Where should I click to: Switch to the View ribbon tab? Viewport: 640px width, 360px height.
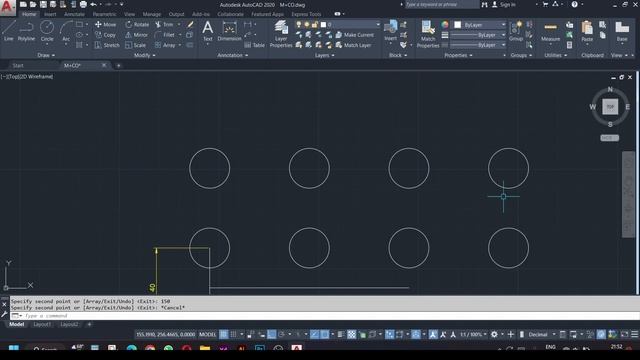[129, 14]
